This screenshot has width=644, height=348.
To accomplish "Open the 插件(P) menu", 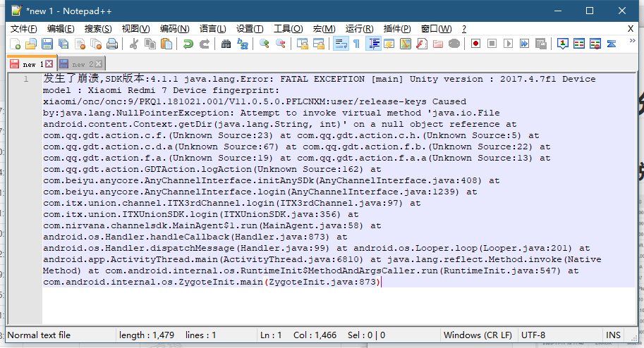I will click(396, 29).
